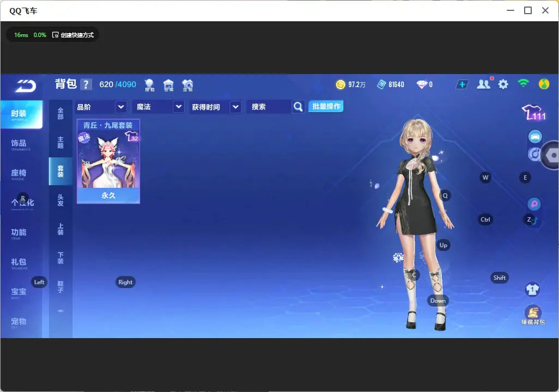Select the 全部 all subcategory
The height and width of the screenshot is (392, 559).
pyautogui.click(x=60, y=113)
